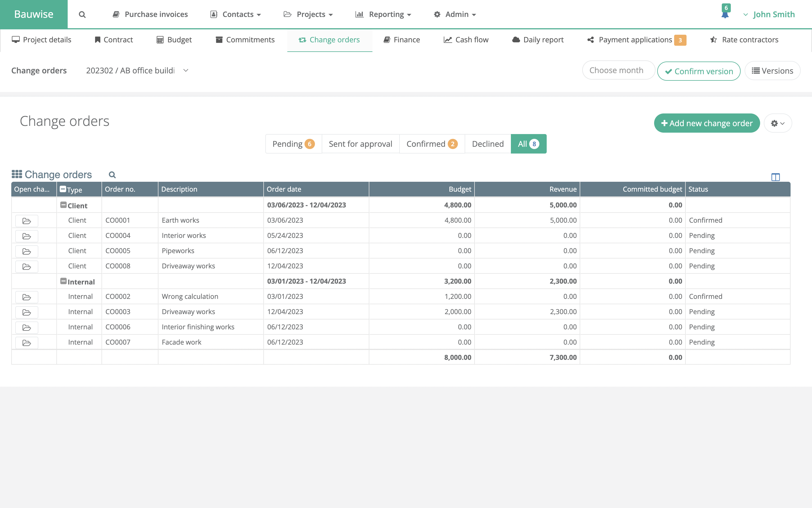
Task: Select the Interior finishing works cell
Action: click(211, 327)
